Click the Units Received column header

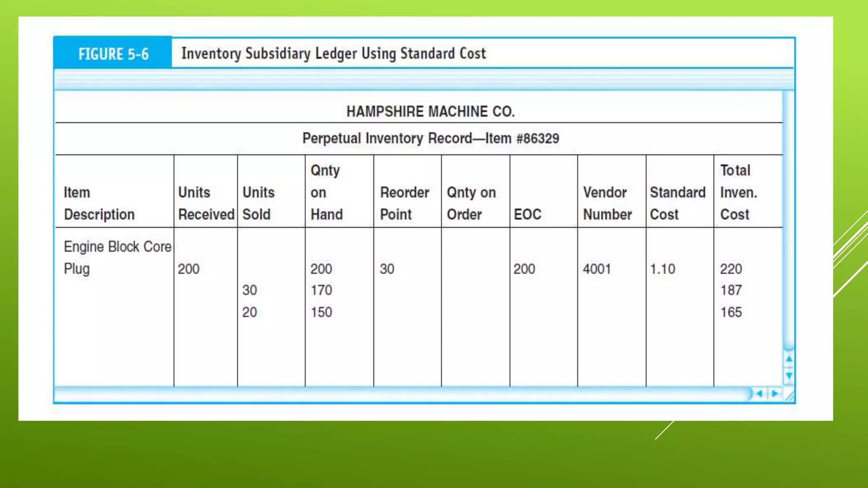tap(206, 203)
